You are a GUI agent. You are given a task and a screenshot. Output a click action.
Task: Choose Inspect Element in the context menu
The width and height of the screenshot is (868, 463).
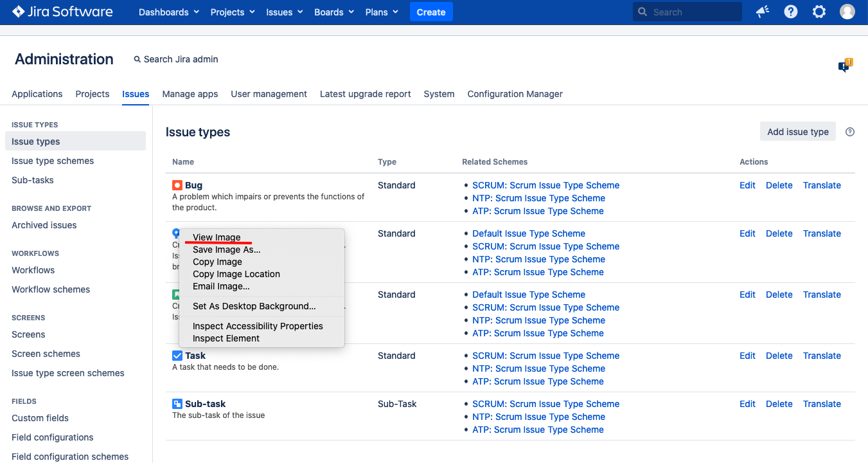(262, 338)
